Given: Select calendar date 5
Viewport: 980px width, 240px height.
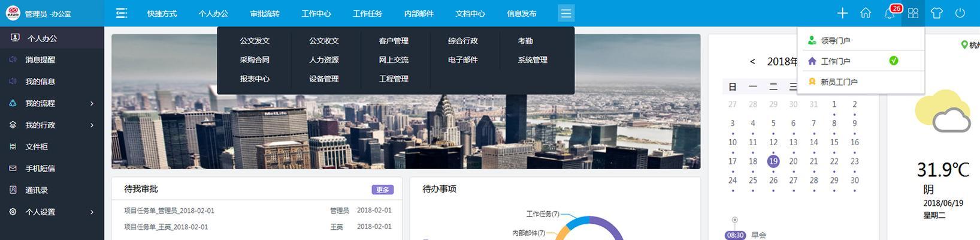Looking at the screenshot, I should [773, 123].
